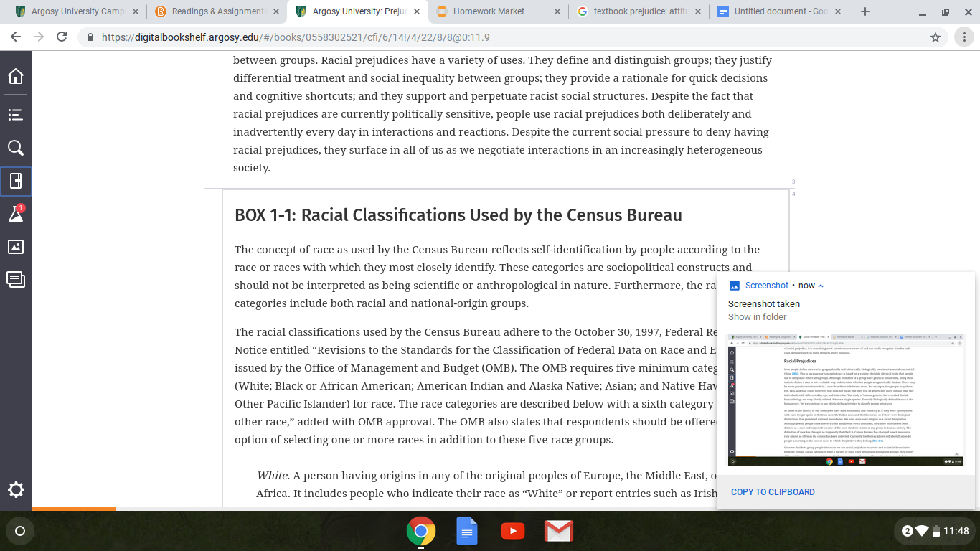Close the Untitled document tab
This screenshot has width=980, height=551.
[839, 11]
